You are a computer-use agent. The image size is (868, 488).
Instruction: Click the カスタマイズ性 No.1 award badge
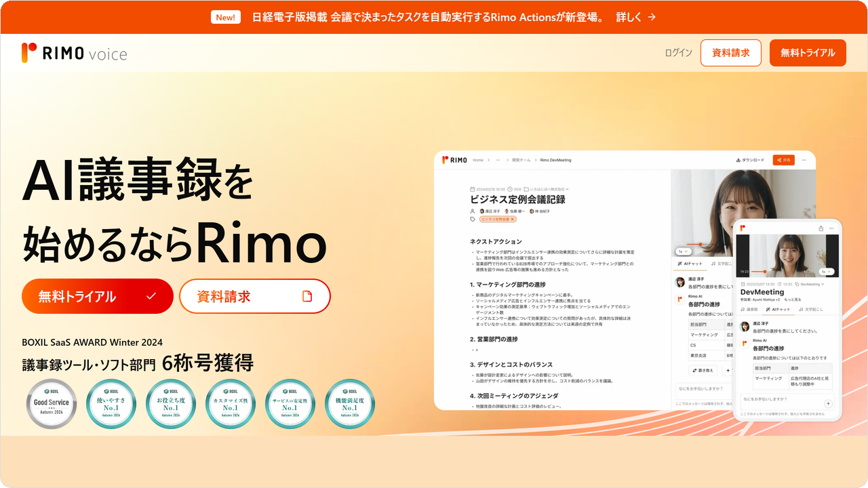(231, 404)
